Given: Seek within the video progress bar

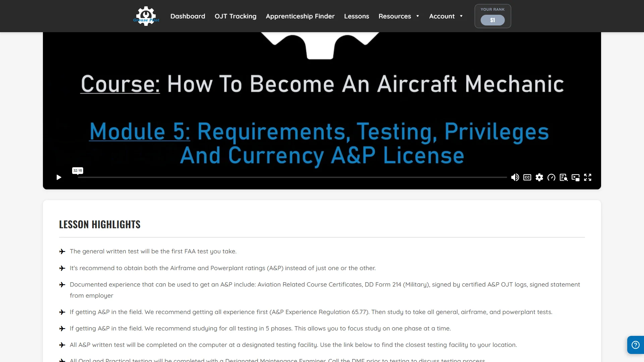Looking at the screenshot, I should tap(292, 177).
